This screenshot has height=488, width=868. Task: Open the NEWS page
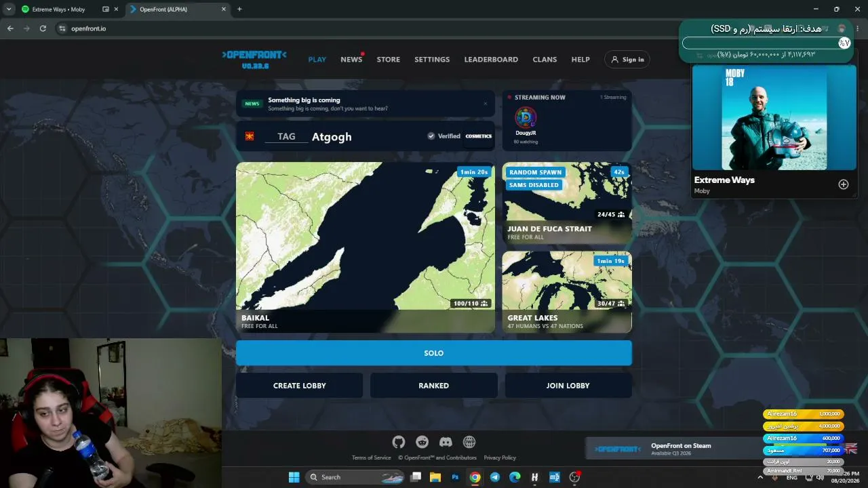click(351, 60)
